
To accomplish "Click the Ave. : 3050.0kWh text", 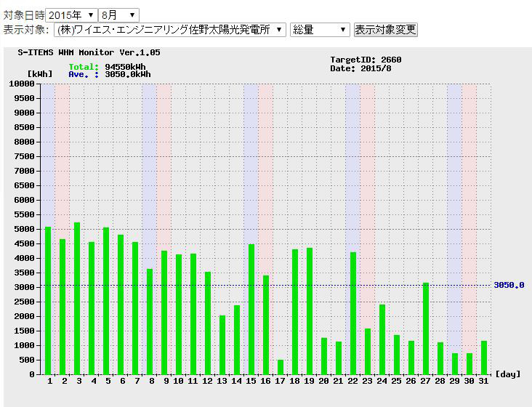I will [x=110, y=74].
